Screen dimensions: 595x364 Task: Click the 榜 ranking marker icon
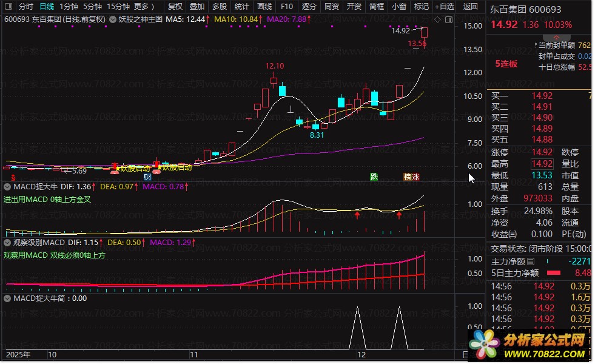[407, 177]
